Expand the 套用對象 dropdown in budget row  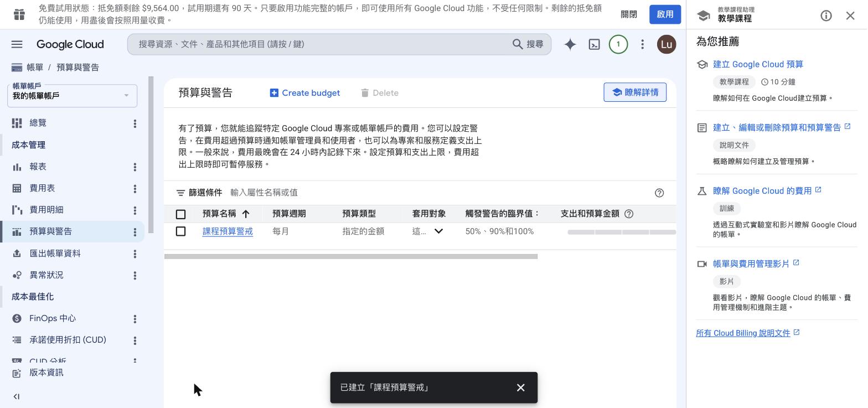(x=438, y=231)
